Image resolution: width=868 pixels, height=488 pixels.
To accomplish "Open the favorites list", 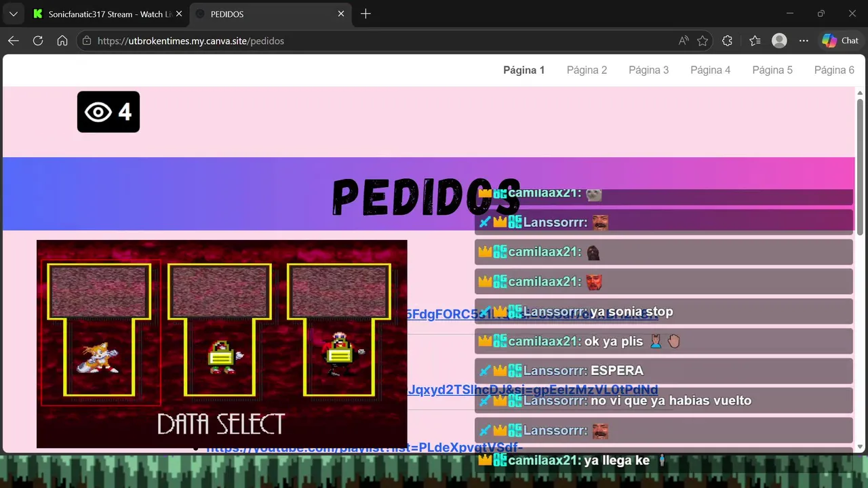I will click(x=755, y=41).
